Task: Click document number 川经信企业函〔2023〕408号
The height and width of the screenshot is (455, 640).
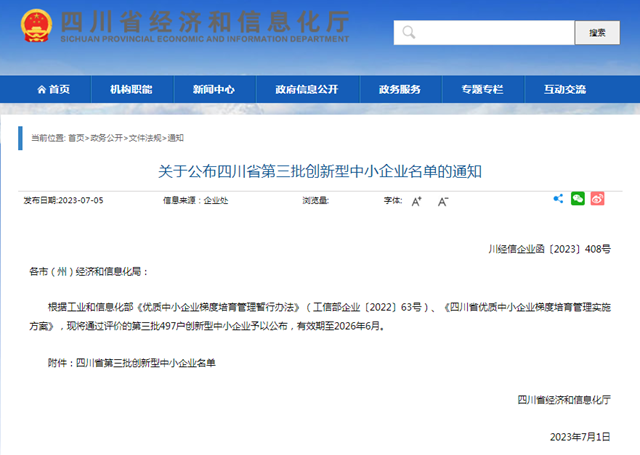Action: (549, 249)
